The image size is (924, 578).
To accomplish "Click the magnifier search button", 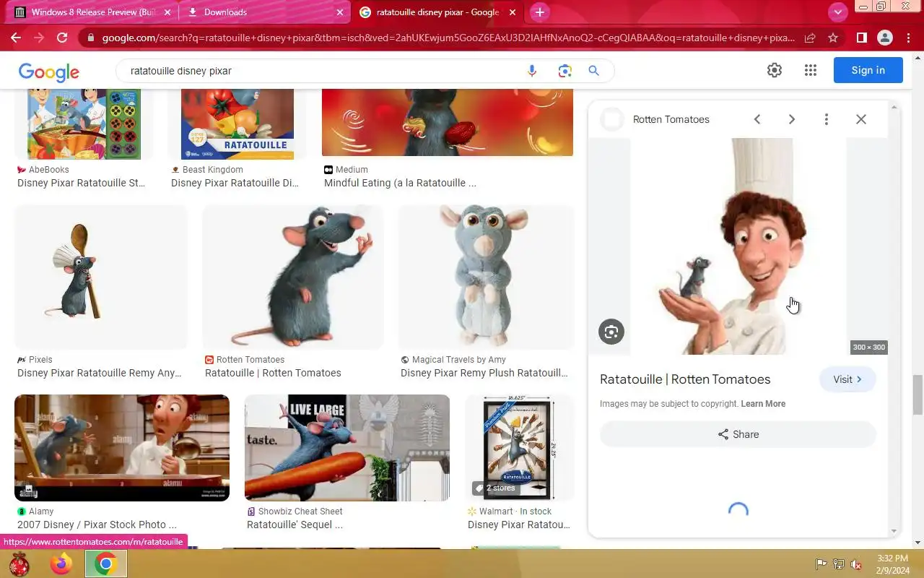I will point(593,71).
